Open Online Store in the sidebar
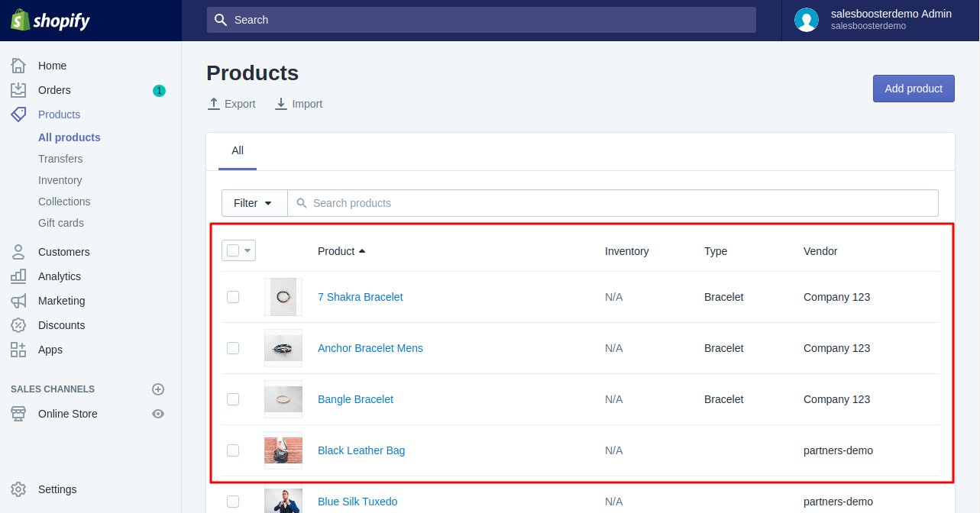The width and height of the screenshot is (980, 513). pos(67,414)
